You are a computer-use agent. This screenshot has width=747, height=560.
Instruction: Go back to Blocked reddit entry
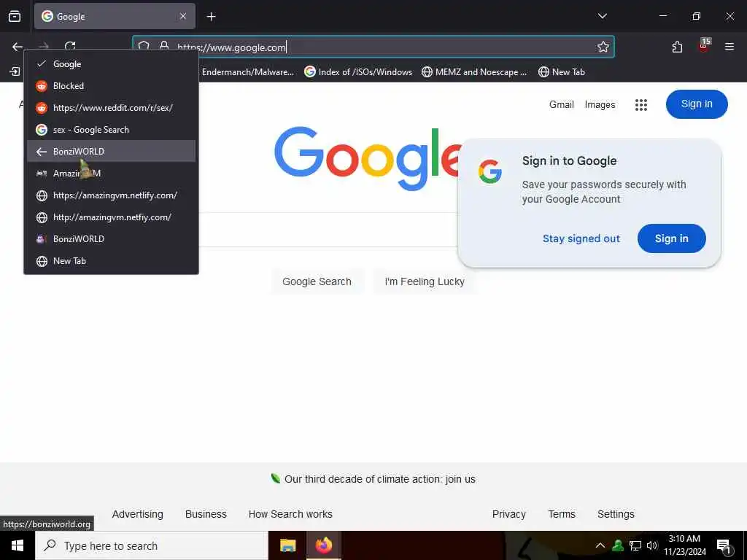point(112,86)
